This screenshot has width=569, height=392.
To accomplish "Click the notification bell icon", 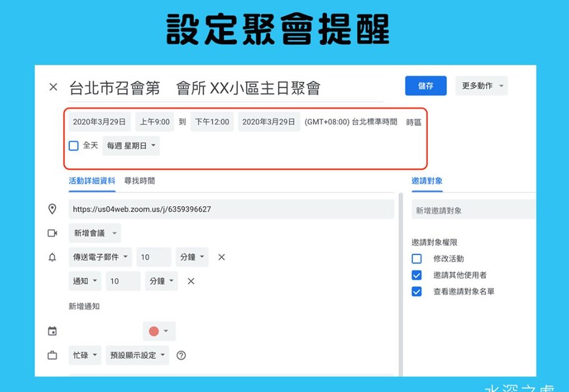I will (x=53, y=257).
